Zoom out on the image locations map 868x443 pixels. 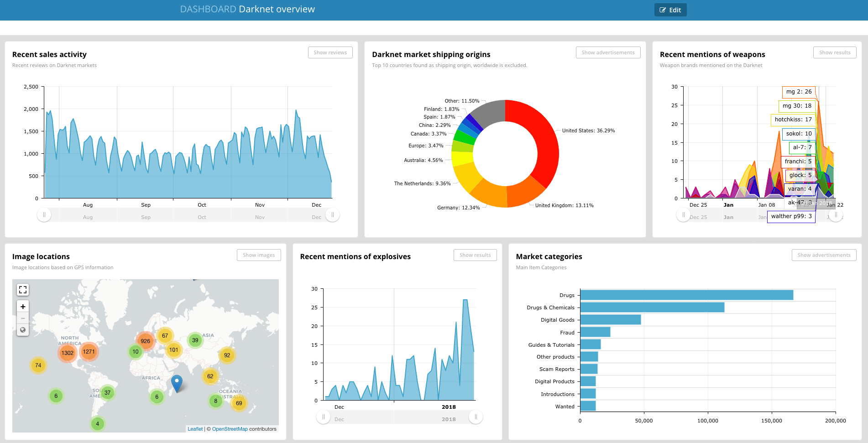(23, 318)
